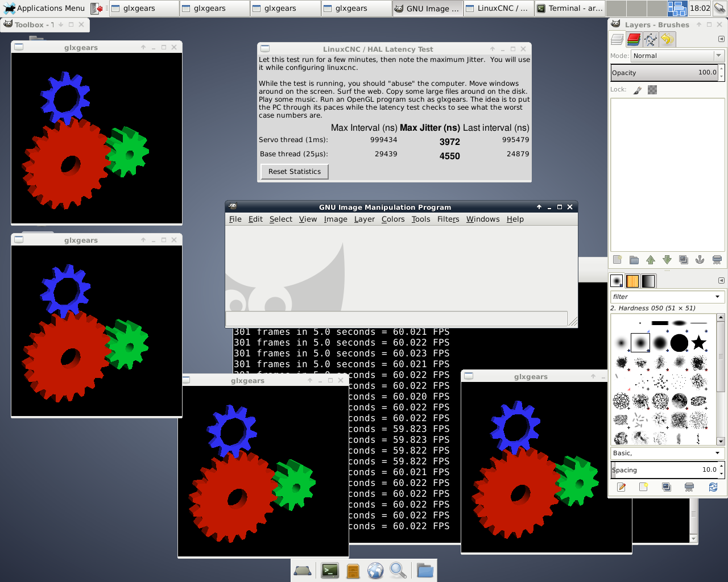Open the Basic brush tag dropdown
Screen dimensions: 728x582
click(x=667, y=453)
